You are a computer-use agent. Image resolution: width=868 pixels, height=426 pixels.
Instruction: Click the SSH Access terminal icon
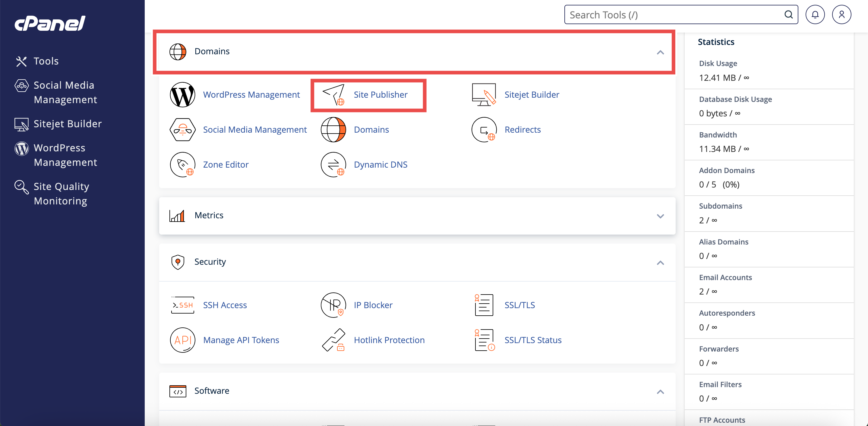click(x=182, y=305)
